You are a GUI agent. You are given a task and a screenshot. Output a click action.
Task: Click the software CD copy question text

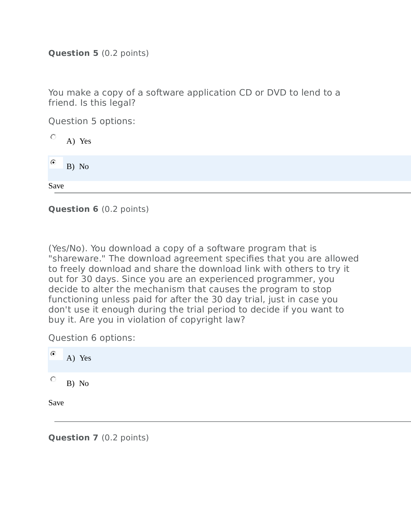point(194,98)
